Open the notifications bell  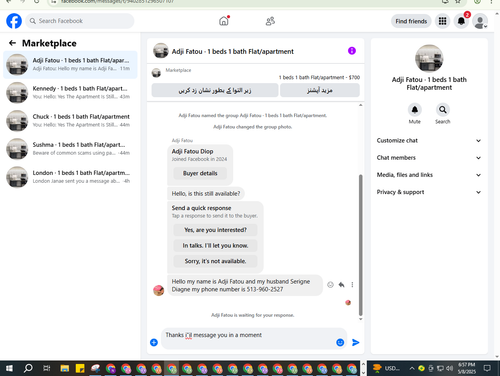(x=461, y=21)
